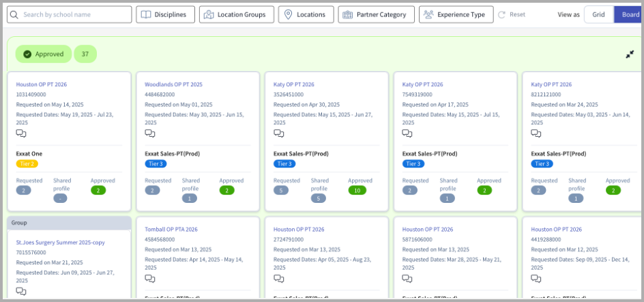
Task: Open the Experience Type filter dropdown
Action: pos(456,15)
